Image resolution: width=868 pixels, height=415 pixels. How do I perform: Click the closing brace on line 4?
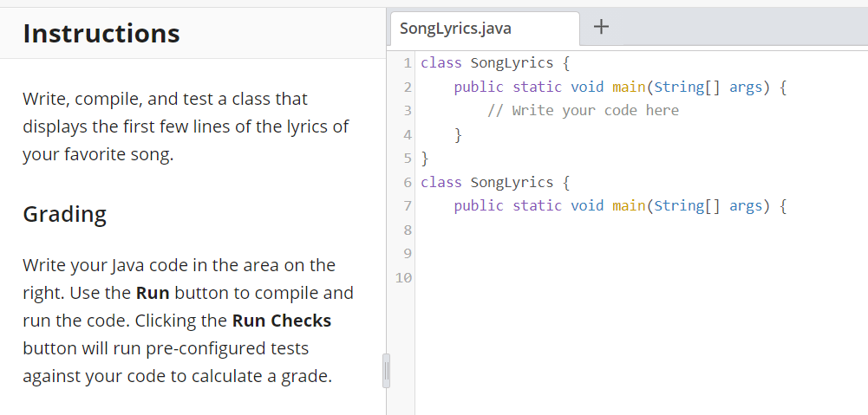(458, 134)
